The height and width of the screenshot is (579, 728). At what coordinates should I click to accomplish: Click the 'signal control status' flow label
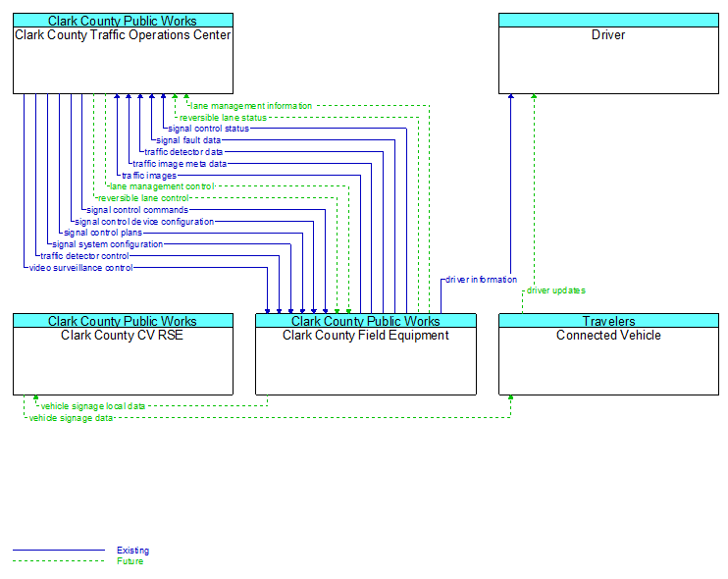pos(208,129)
